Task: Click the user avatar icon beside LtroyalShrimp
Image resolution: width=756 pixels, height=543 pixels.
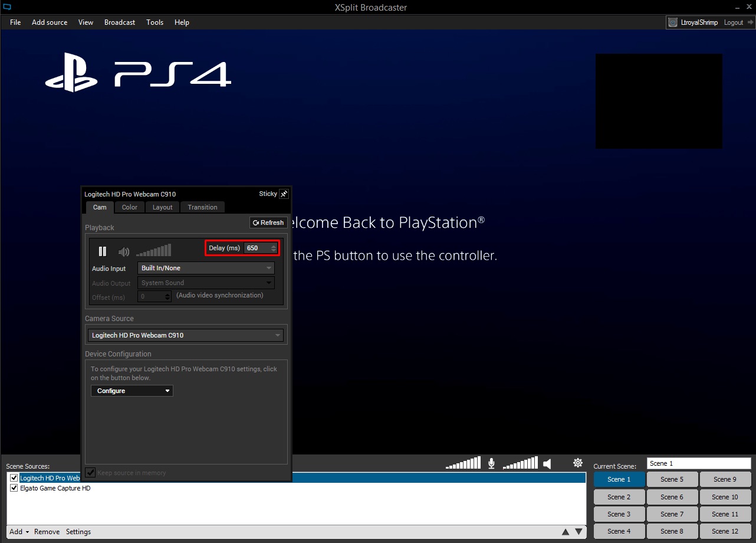Action: coord(673,22)
